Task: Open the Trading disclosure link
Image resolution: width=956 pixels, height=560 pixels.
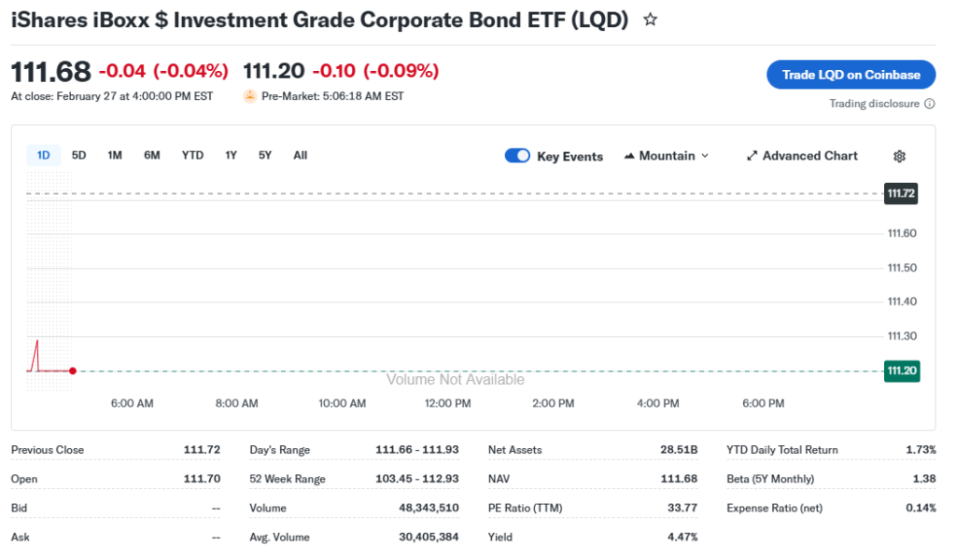Action: click(x=874, y=104)
